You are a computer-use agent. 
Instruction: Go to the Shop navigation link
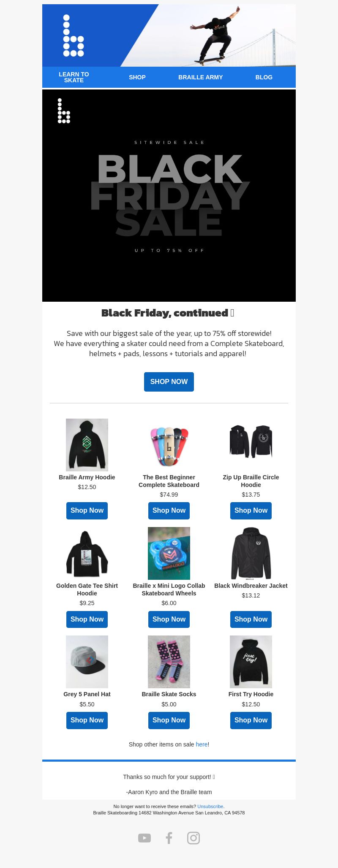137,77
